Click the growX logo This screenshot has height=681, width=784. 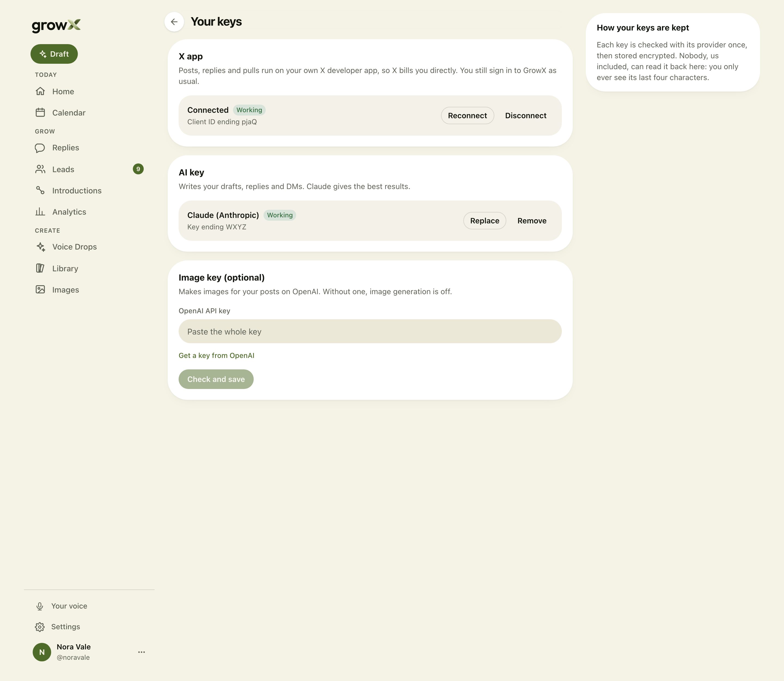click(x=56, y=25)
